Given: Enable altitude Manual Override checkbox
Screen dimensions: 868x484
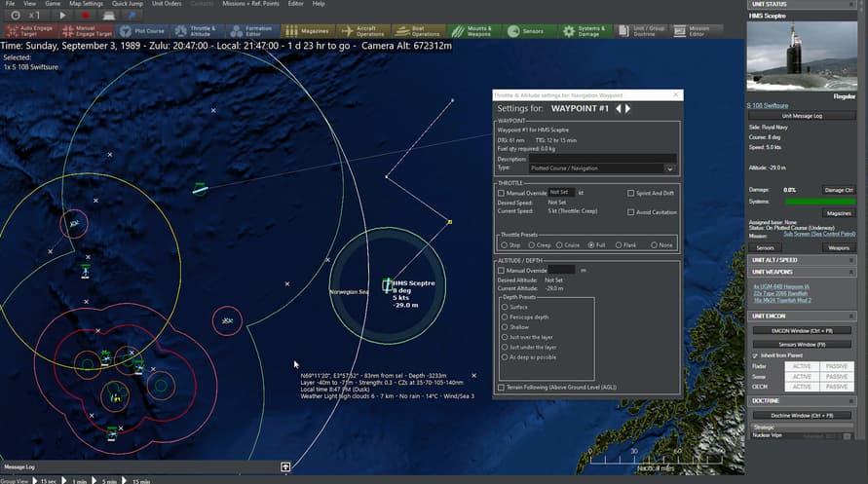Looking at the screenshot, I should [x=501, y=271].
